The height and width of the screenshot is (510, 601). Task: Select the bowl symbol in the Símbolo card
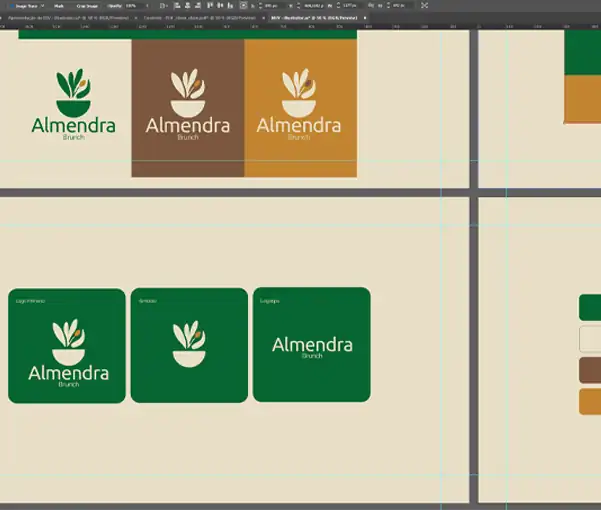tap(189, 344)
